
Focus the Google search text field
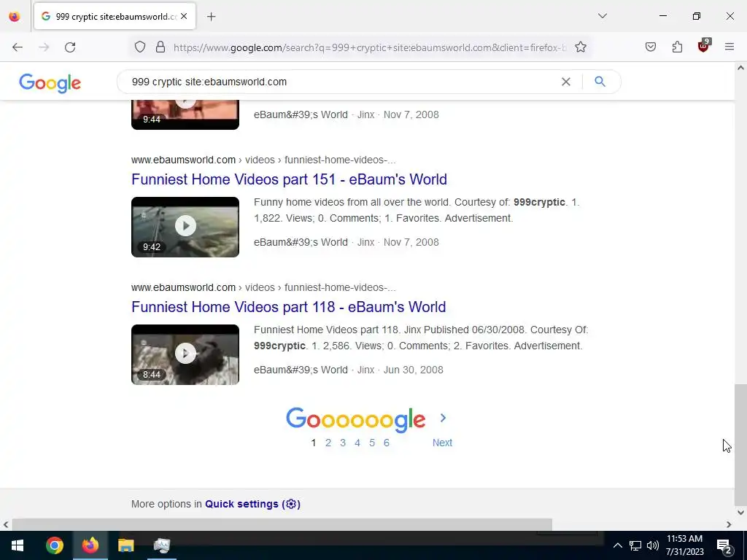[343, 82]
